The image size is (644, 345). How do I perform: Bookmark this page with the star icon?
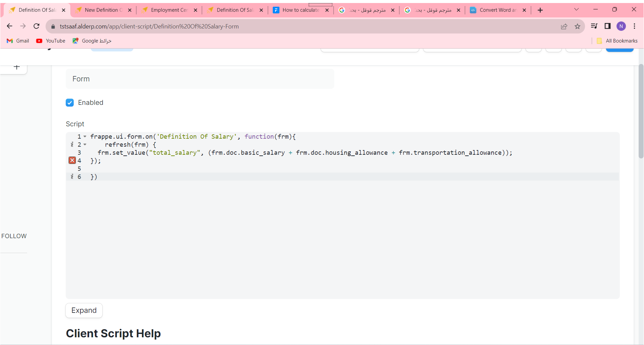tap(577, 26)
